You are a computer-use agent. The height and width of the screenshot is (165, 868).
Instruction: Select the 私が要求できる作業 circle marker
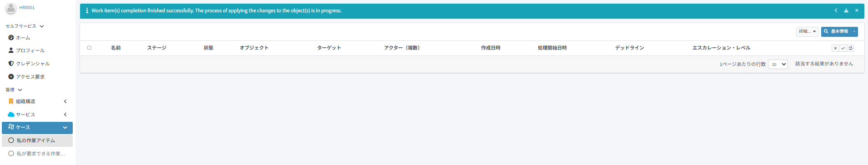pos(11,154)
